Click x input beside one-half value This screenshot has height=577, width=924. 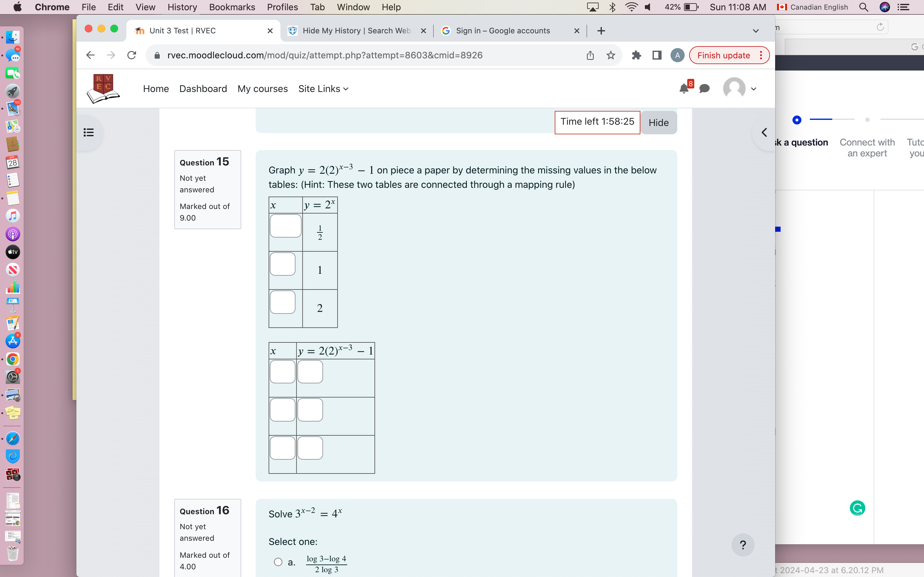[285, 226]
